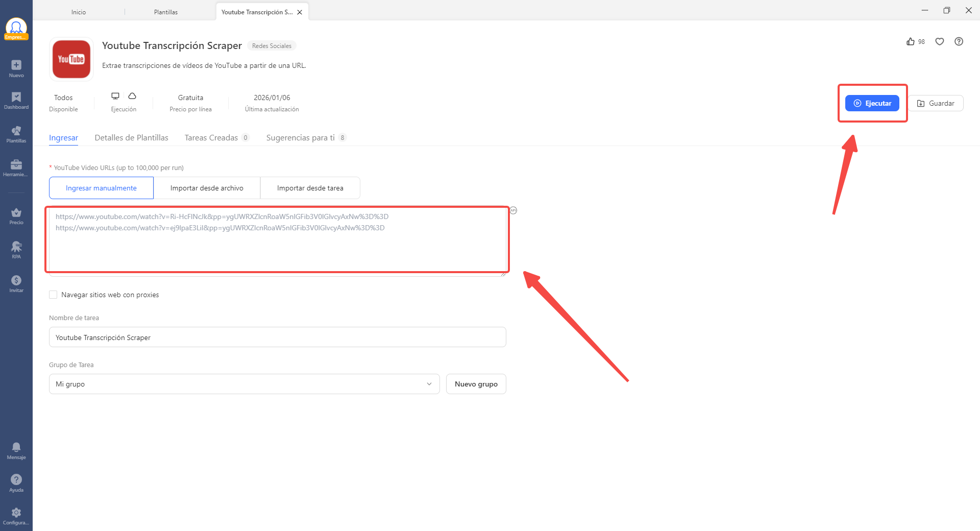Open the Dashboard from sidebar
The width and height of the screenshot is (980, 531).
coord(16,100)
